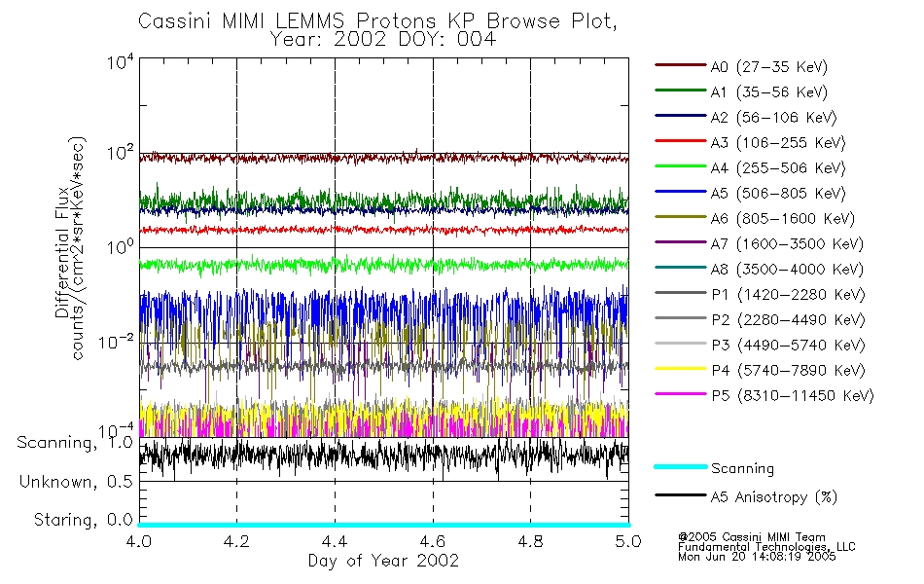Click the y-axis label Differential Flux
This screenshot has height=584, width=924.
[62, 252]
